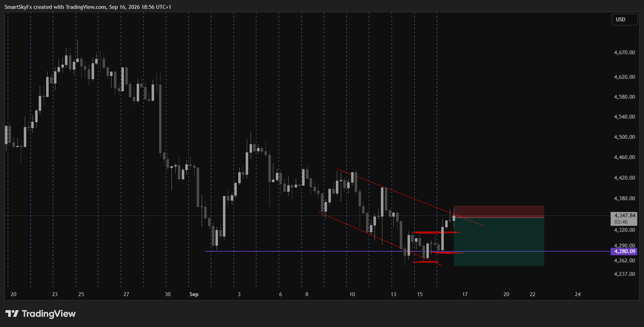Viewport: 644px width, 327px height.
Task: Click the purple horizontal support line
Action: [x=408, y=251]
